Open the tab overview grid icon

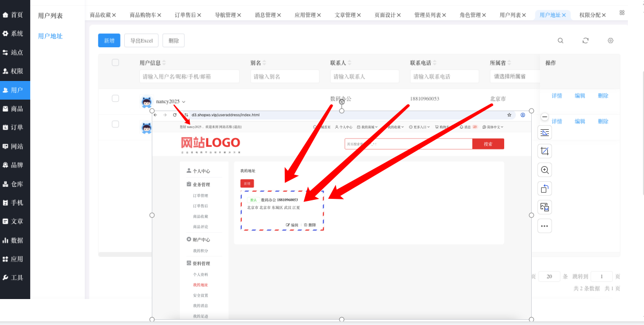click(x=622, y=12)
